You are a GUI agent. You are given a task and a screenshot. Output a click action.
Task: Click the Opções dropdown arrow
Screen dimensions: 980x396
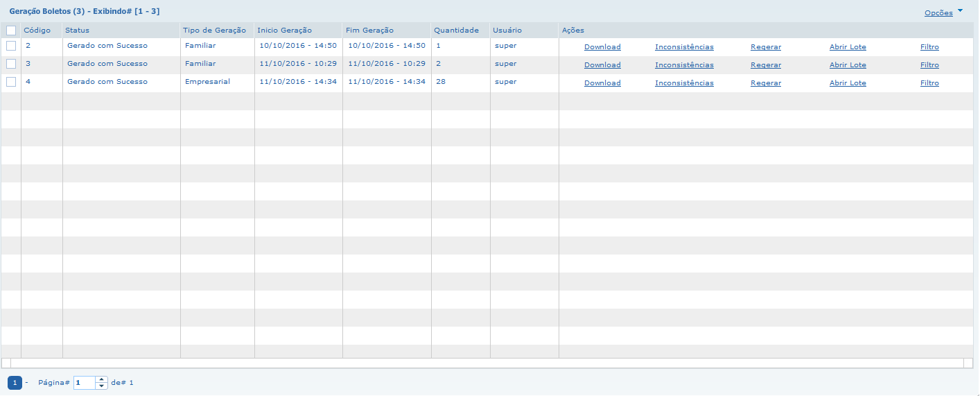point(960,11)
